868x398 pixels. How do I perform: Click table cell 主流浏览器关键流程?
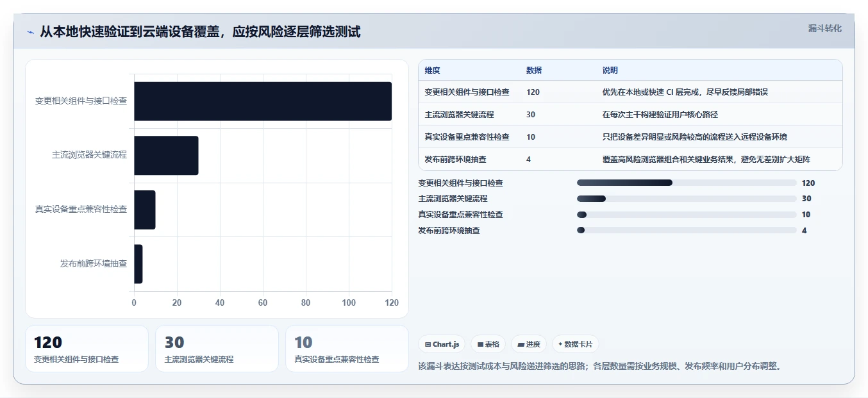tap(459, 115)
